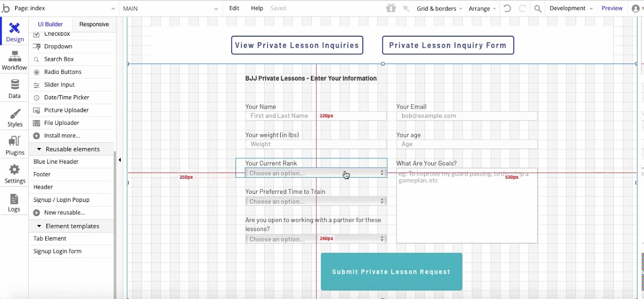Click the undo arrow icon
The height and width of the screenshot is (299, 644).
[x=507, y=9]
